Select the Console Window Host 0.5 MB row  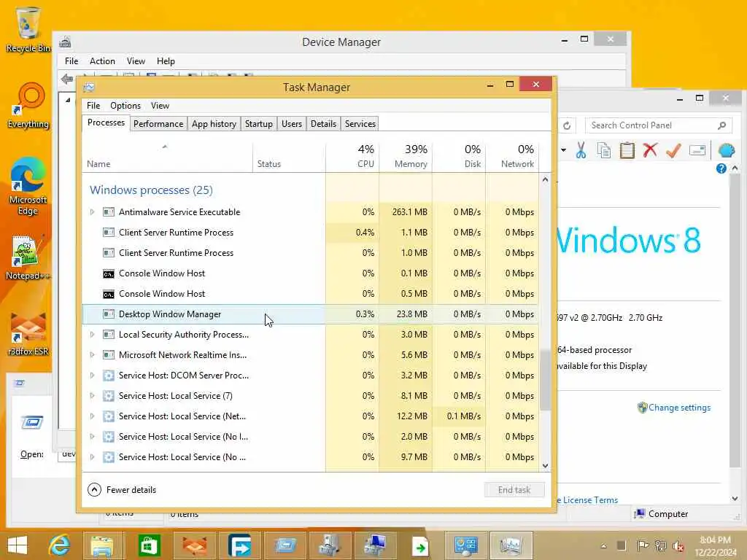point(311,294)
